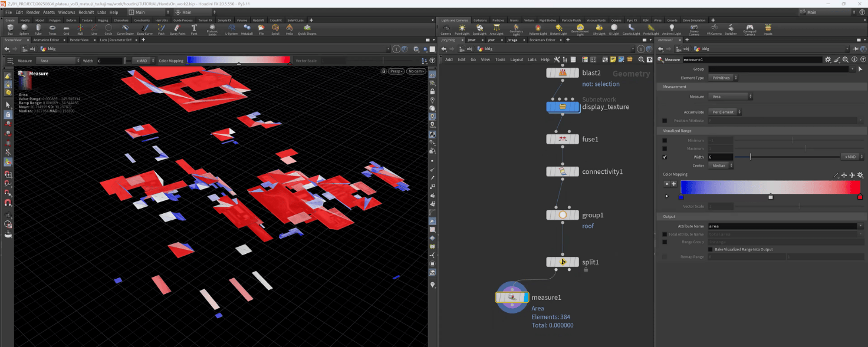Screen dimensions: 868x347
Task: Switch to the Render View tab
Action: point(79,40)
